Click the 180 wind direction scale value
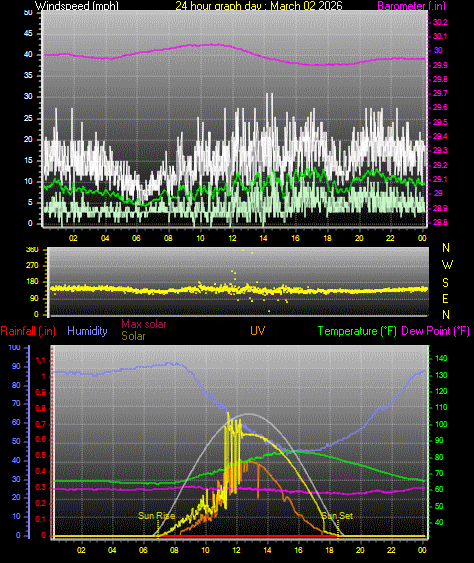Screen dimensions: 474x563 pyautogui.click(x=32, y=282)
